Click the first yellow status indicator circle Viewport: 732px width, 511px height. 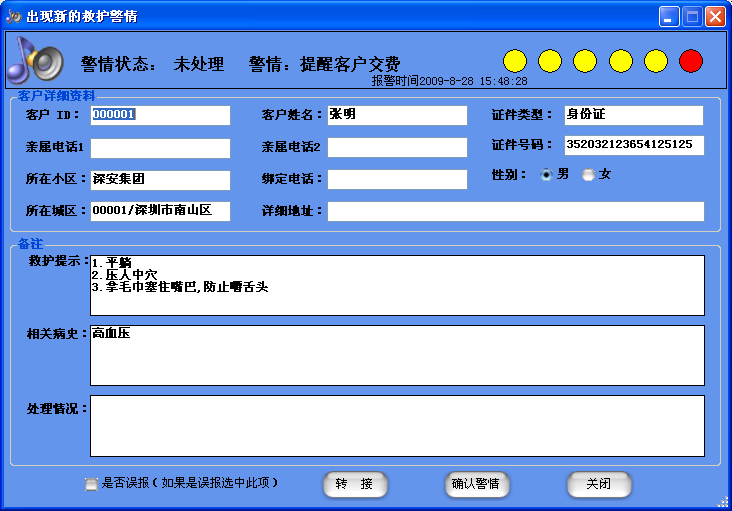515,61
